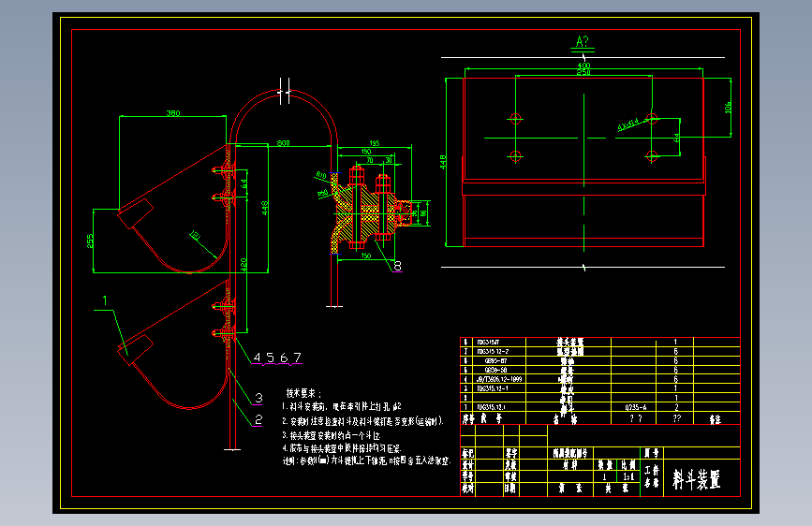Select the 420 vertical dimension text
Viewport: 812px width, 526px height.
[x=244, y=265]
